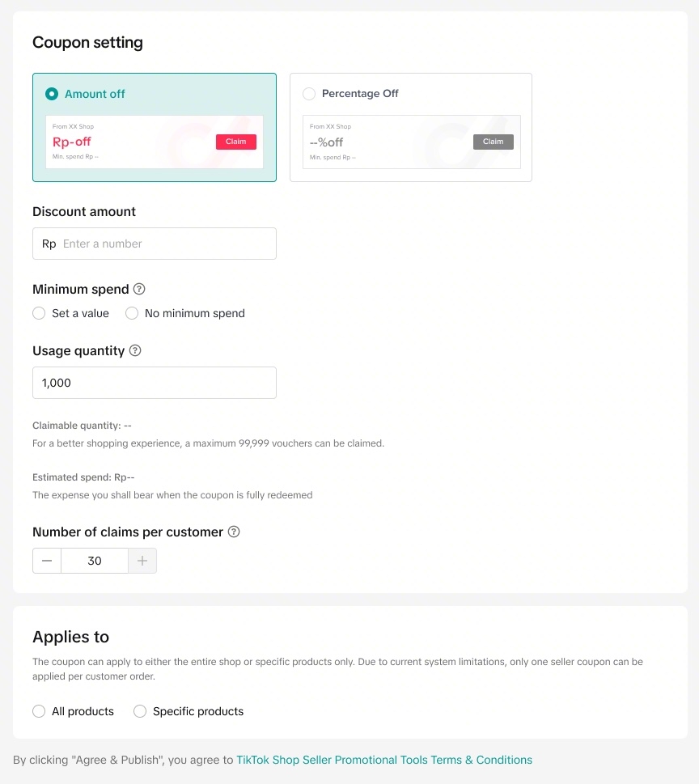Open help icon for claims per customer
Viewport: 699px width, 784px height.
(234, 532)
